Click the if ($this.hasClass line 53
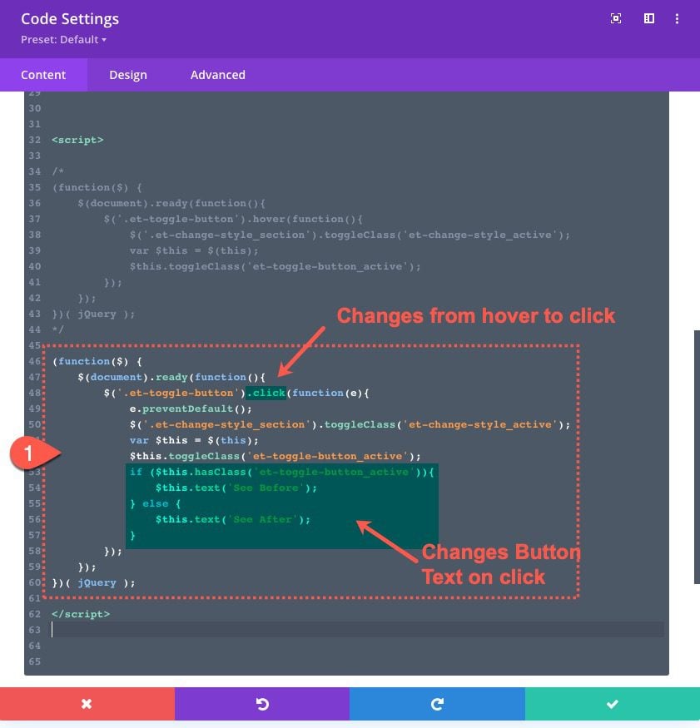Image resolution: width=700 pixels, height=728 pixels. point(281,472)
